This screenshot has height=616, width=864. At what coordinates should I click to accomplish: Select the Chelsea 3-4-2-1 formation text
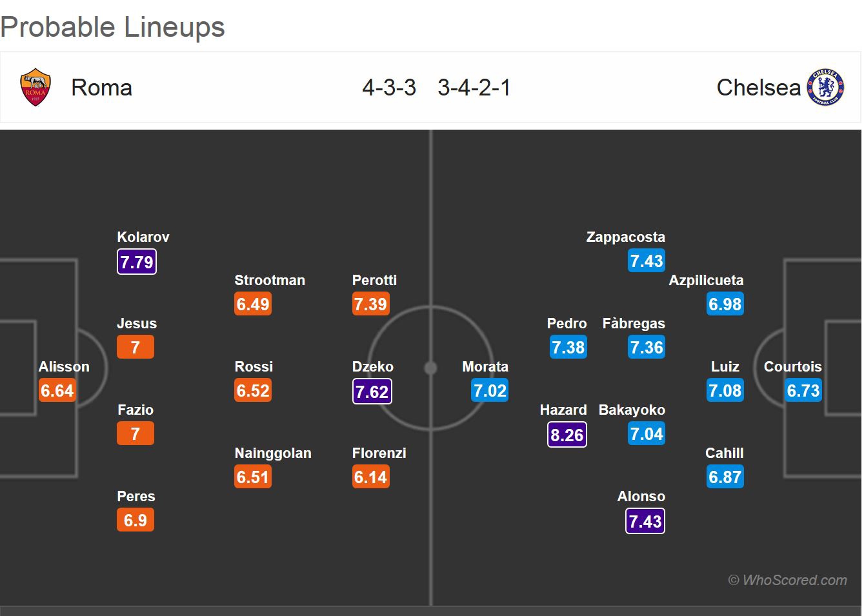[x=474, y=87]
